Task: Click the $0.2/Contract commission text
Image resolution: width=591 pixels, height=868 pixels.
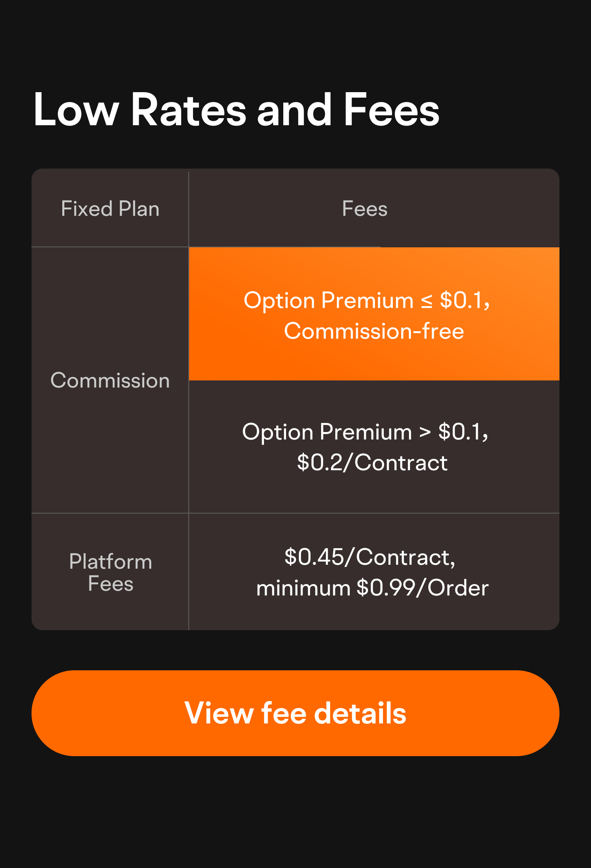Action: [372, 462]
